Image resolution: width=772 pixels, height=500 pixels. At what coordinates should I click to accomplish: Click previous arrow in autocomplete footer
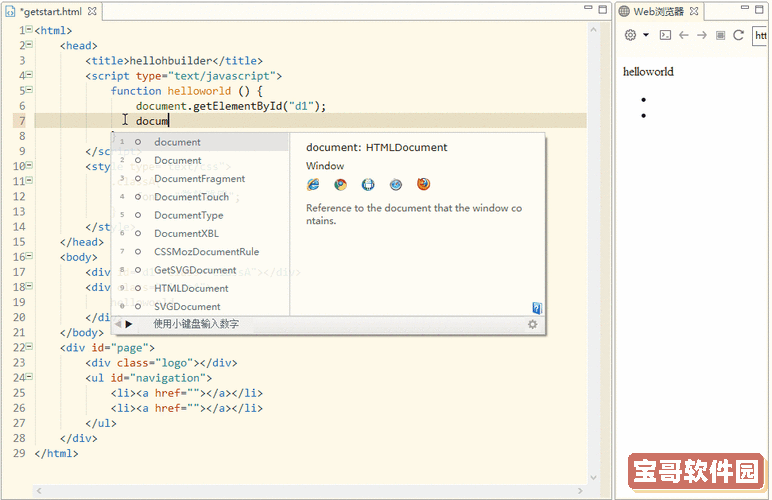point(118,324)
